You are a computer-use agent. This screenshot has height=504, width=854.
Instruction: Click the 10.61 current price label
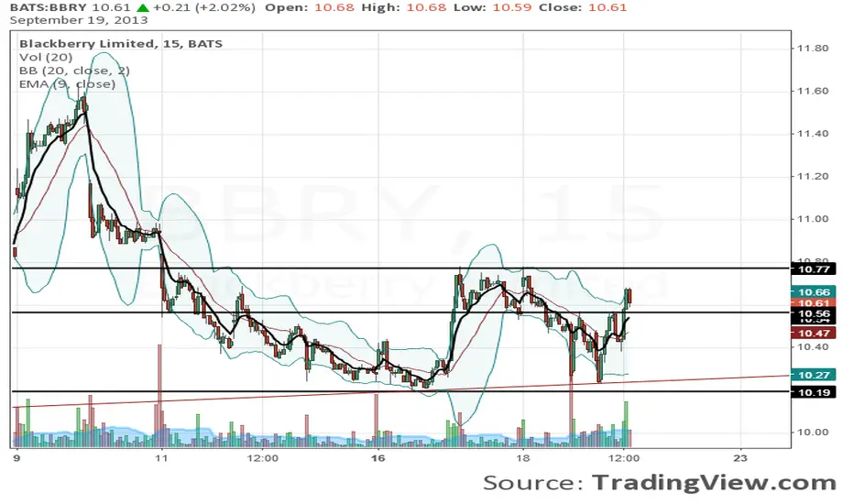coord(814,303)
